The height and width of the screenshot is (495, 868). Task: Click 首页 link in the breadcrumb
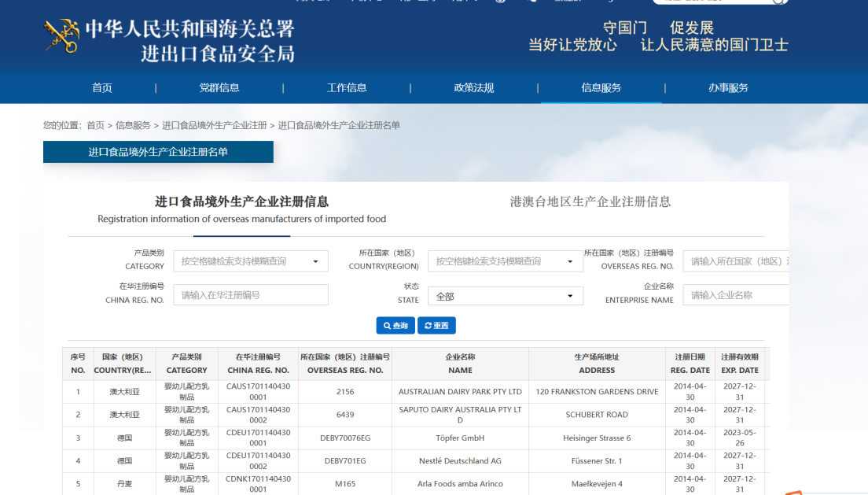(x=95, y=125)
